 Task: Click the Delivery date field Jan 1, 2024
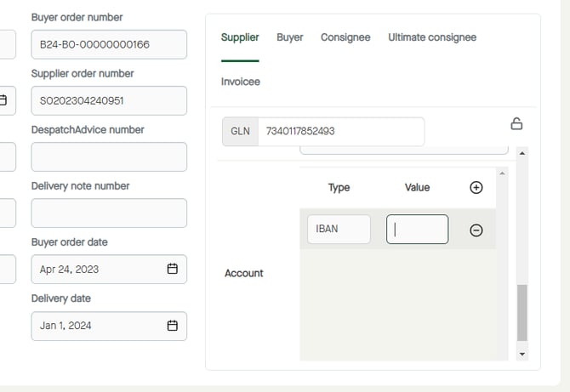(x=109, y=326)
